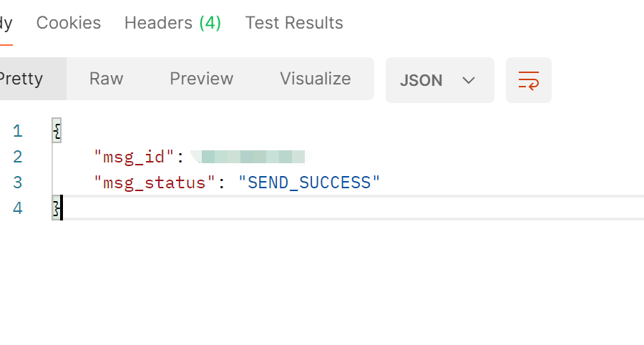The image size is (644, 345).
Task: Select the Raw view mode
Action: click(x=107, y=79)
